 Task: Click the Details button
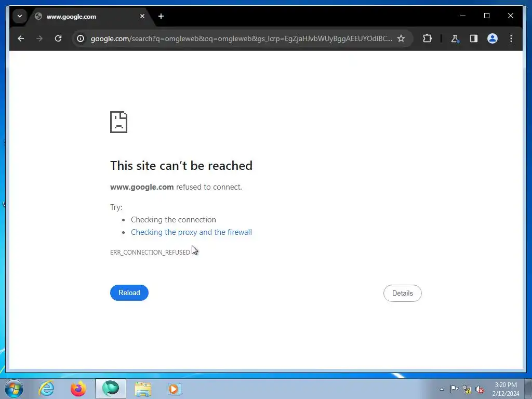[403, 293]
